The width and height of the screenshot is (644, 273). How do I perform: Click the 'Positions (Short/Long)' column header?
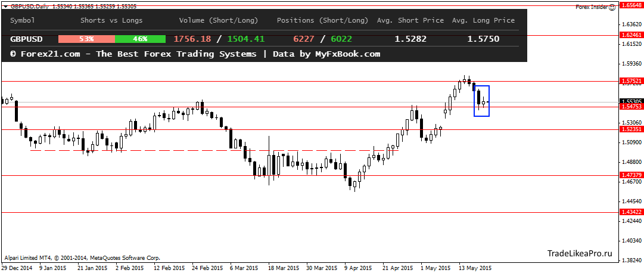tap(323, 20)
